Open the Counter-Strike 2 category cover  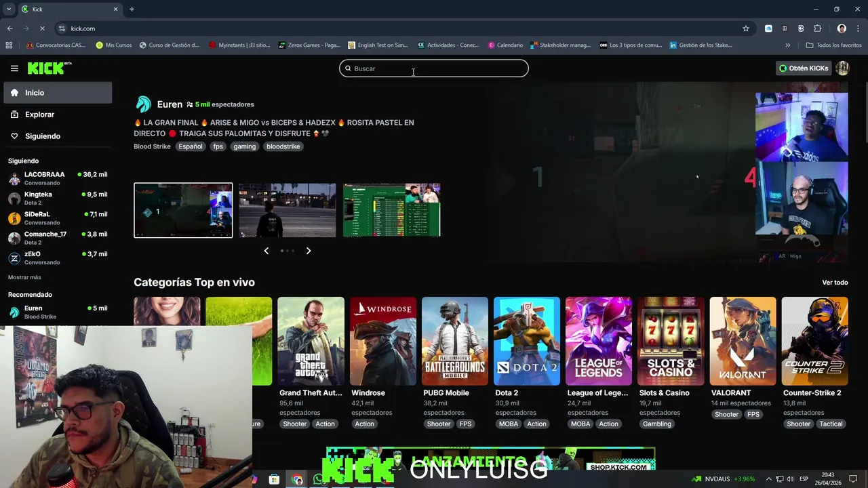pyautogui.click(x=814, y=341)
